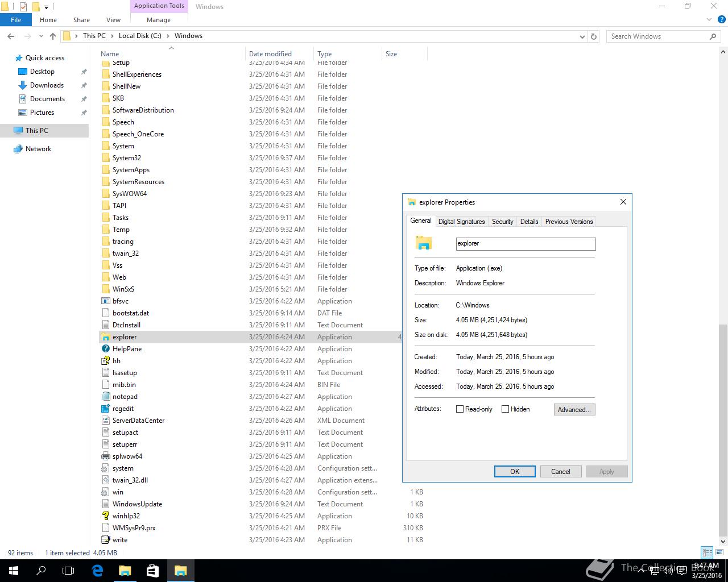Select the HelpPane file icon
Screen dimensions: 728x582
[105, 349]
